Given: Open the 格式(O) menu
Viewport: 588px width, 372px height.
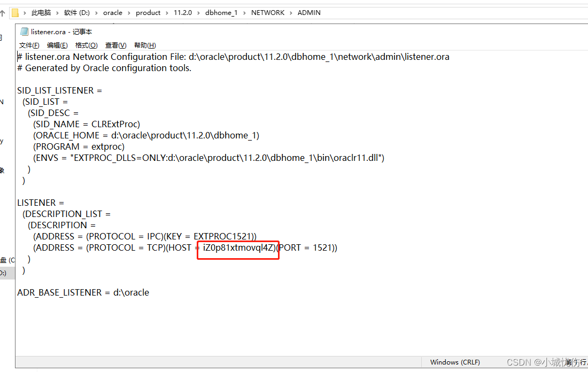Looking at the screenshot, I should 86,45.
